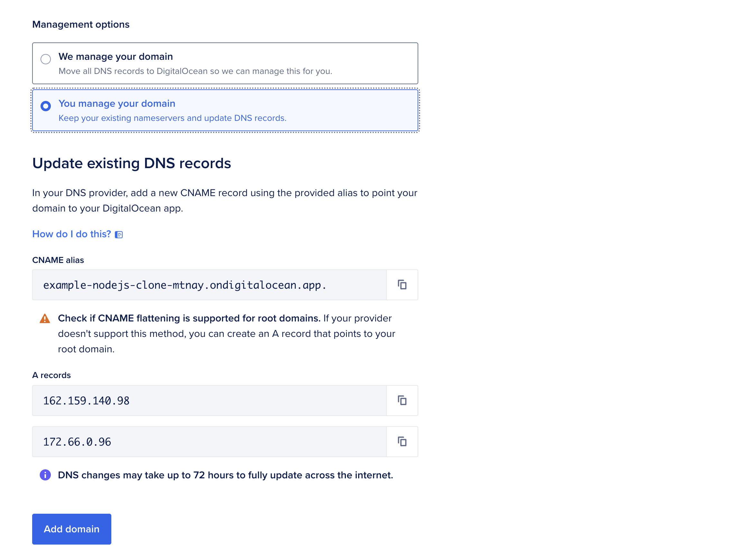Click the Management options You manage radio control
The width and height of the screenshot is (740, 560).
[x=46, y=106]
